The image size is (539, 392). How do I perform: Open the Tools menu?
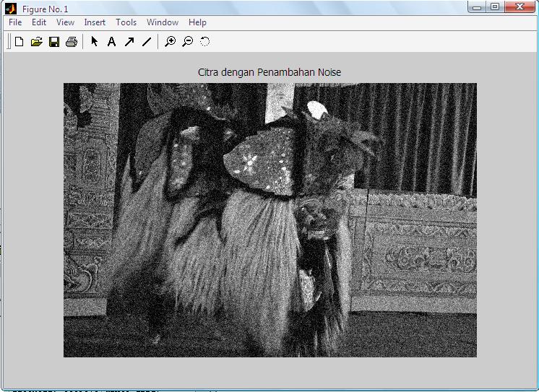pos(126,22)
